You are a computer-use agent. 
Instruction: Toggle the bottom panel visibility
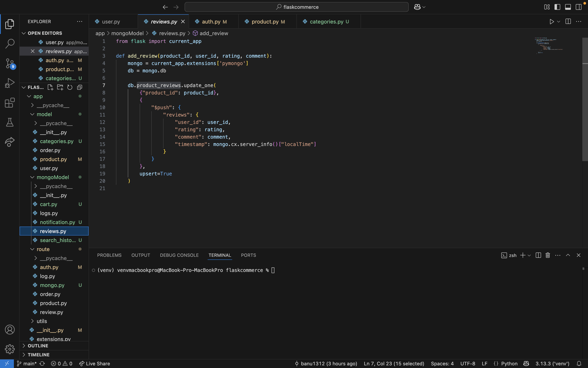point(568,7)
